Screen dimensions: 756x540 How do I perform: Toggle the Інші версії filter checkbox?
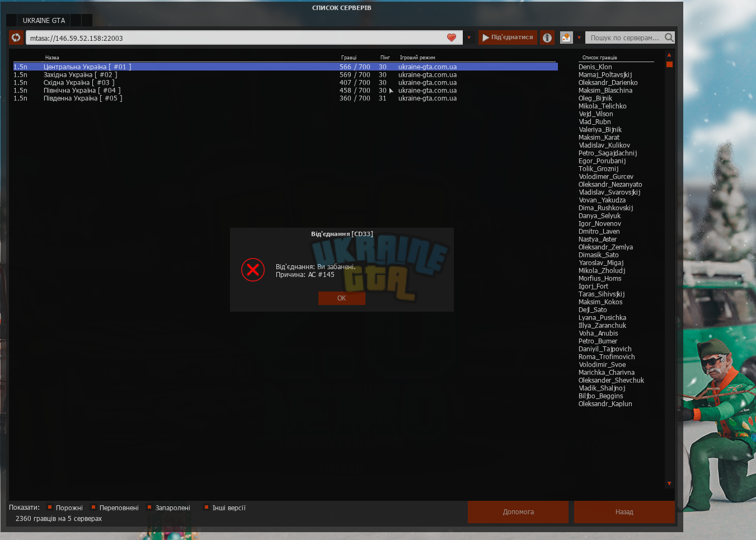point(206,508)
